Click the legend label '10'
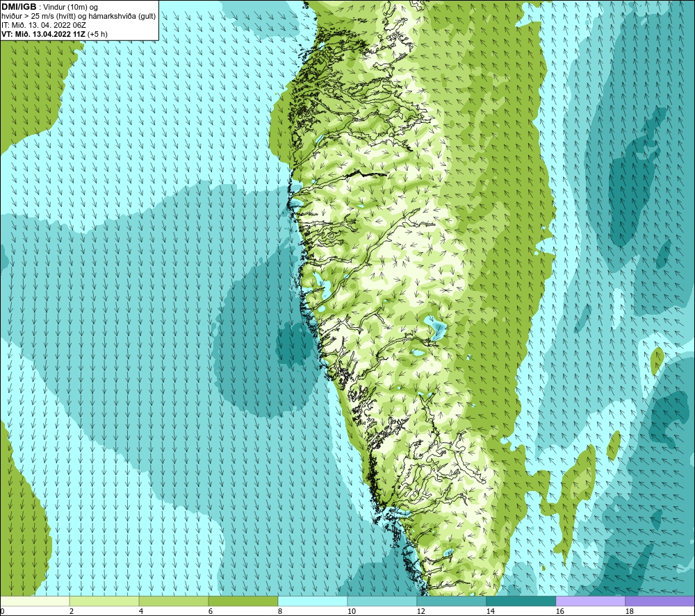The image size is (695, 616). (x=351, y=611)
